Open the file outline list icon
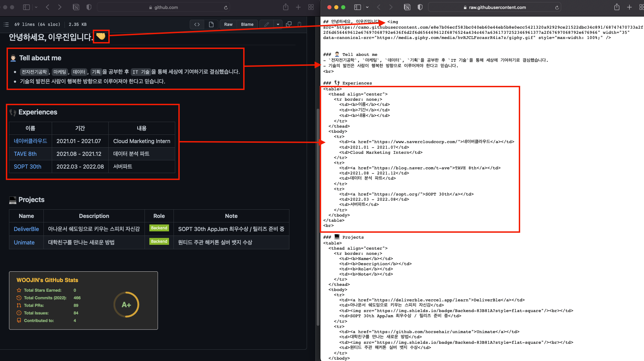This screenshot has height=361, width=644. [x=6, y=24]
